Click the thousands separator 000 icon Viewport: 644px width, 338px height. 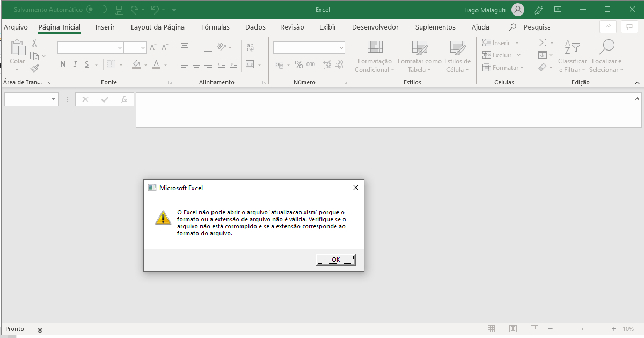point(311,65)
